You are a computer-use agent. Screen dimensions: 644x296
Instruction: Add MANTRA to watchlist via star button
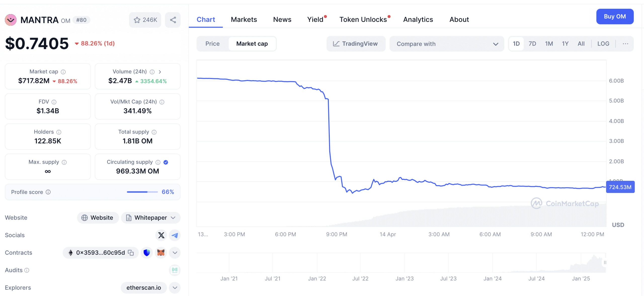pyautogui.click(x=145, y=20)
